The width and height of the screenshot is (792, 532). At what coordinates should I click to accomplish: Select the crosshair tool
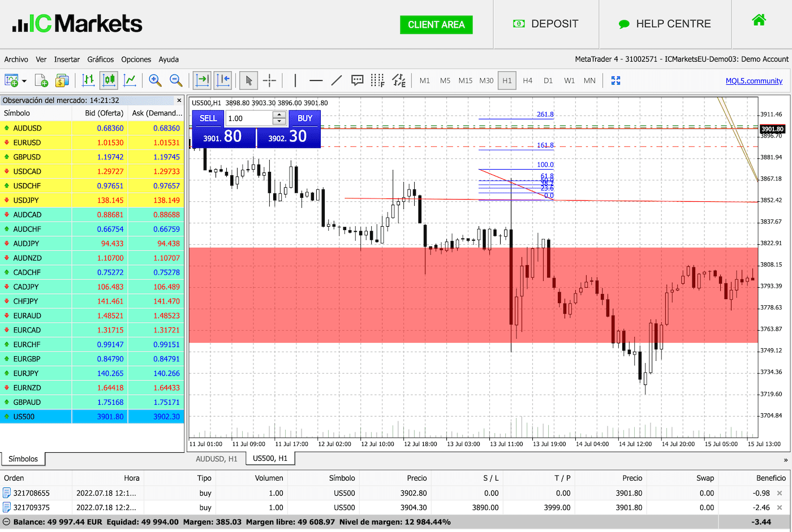coord(270,80)
